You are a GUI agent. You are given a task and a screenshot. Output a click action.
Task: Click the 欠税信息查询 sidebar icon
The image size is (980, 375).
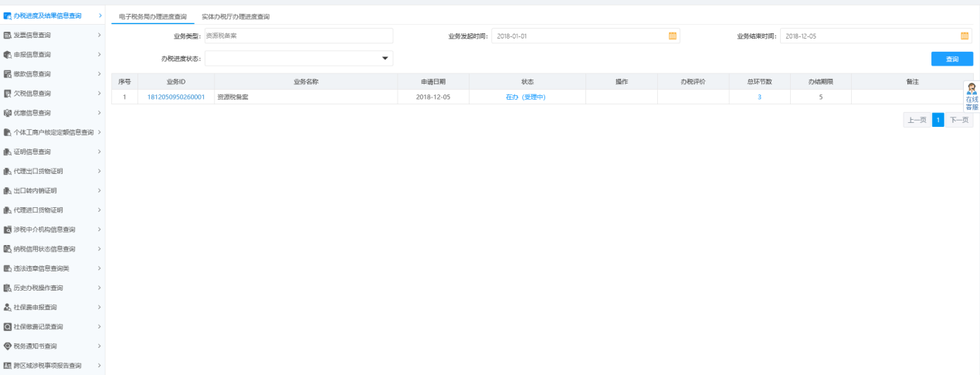point(8,94)
